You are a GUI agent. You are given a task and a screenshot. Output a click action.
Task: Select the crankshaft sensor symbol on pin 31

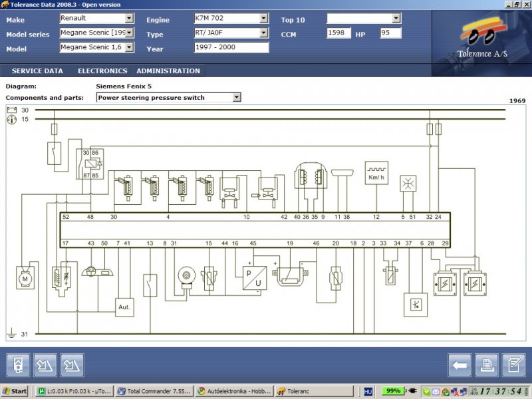pos(187,277)
